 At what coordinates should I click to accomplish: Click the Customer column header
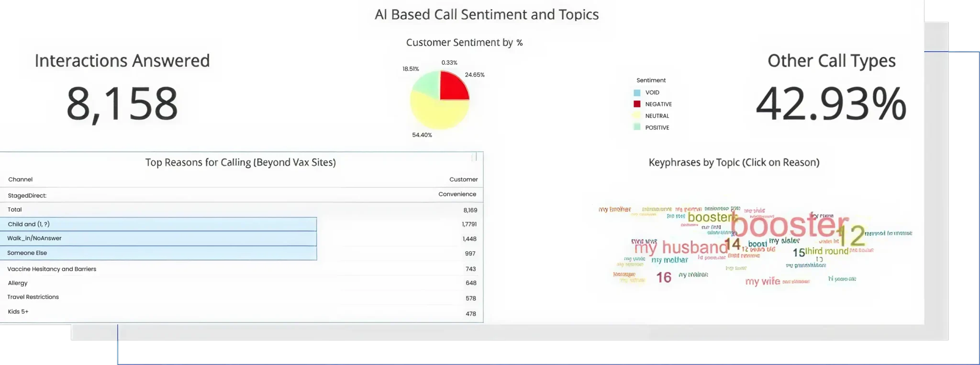(x=463, y=180)
